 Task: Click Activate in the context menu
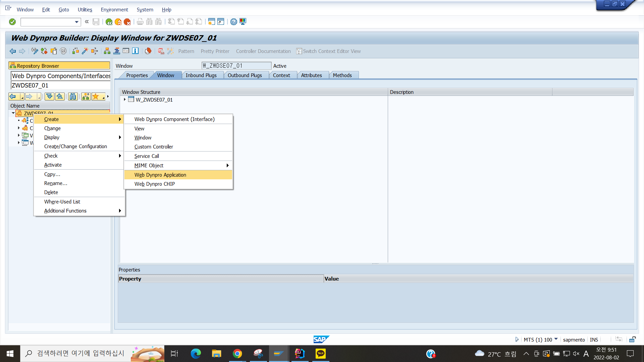[79, 165]
